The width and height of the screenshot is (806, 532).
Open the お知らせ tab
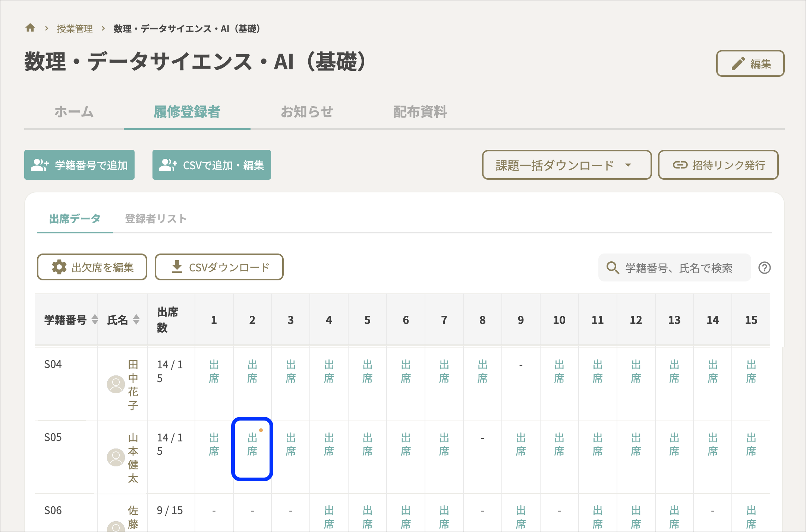click(306, 112)
